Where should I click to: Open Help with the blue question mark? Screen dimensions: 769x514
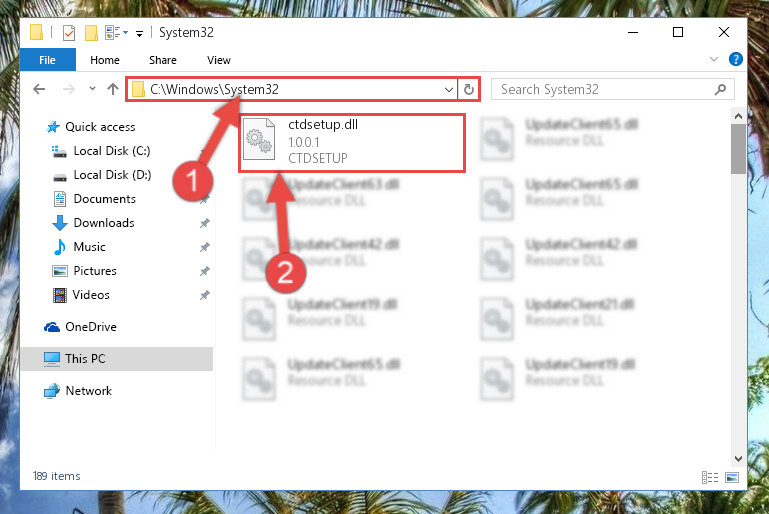coord(735,59)
